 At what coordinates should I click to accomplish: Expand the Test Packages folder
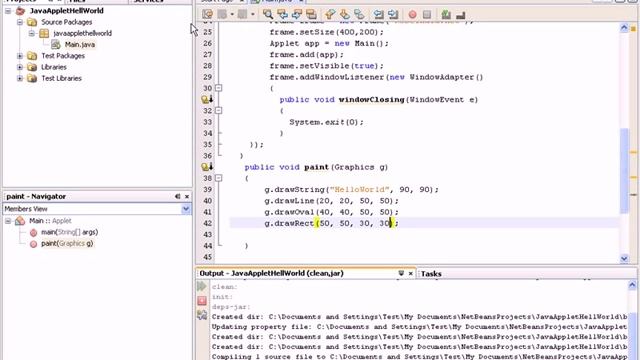point(20,56)
